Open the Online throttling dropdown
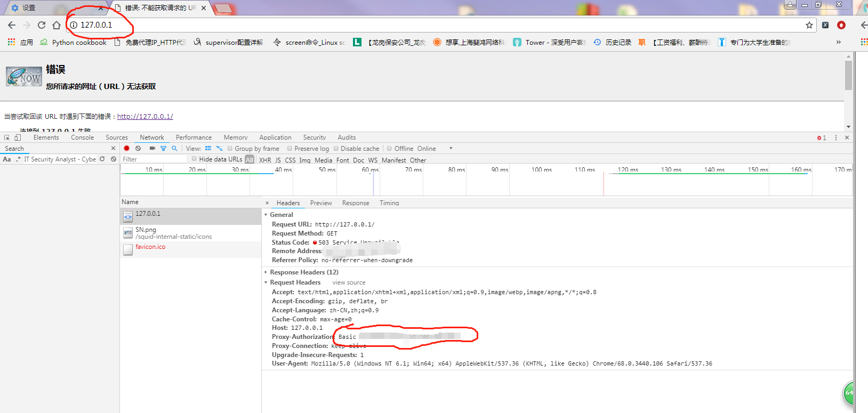This screenshot has width=868, height=413. 435,149
